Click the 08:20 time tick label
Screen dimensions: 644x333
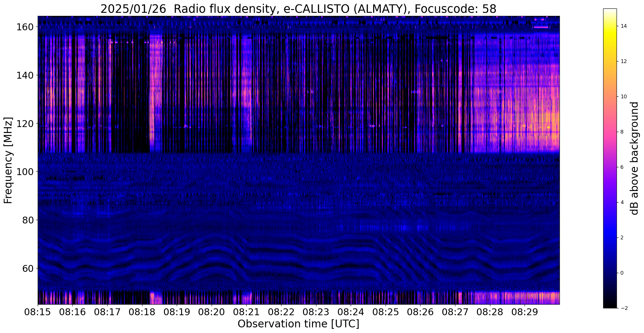(212, 312)
